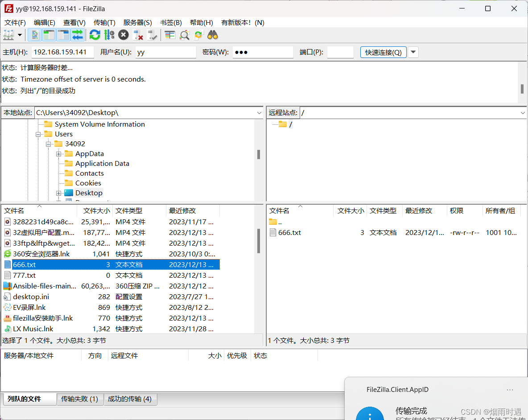Toggle synchronized browsing icon
Image resolution: width=528 pixels, height=420 pixels.
click(198, 35)
